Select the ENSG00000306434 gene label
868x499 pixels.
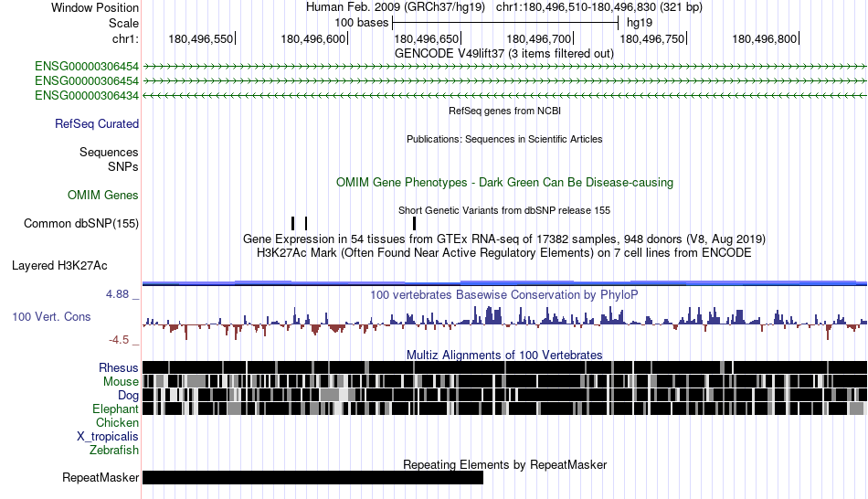click(x=87, y=95)
